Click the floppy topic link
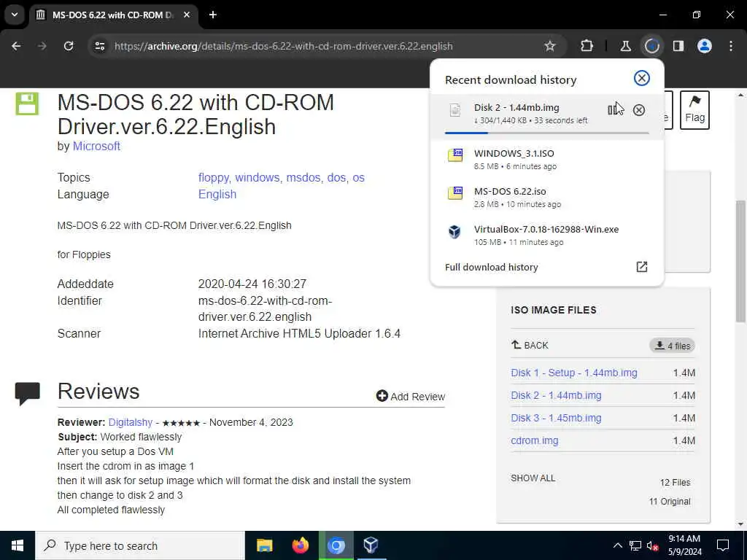 [x=214, y=178]
